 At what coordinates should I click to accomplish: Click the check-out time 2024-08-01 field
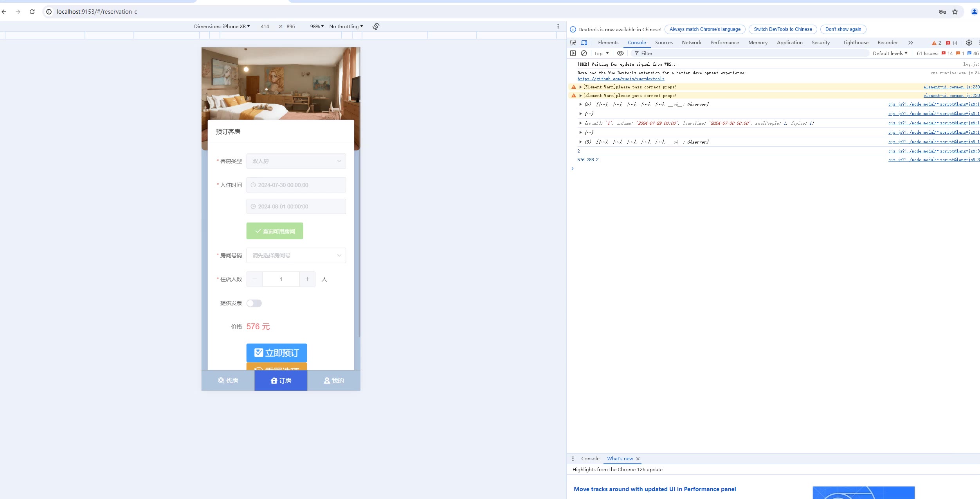[296, 206]
